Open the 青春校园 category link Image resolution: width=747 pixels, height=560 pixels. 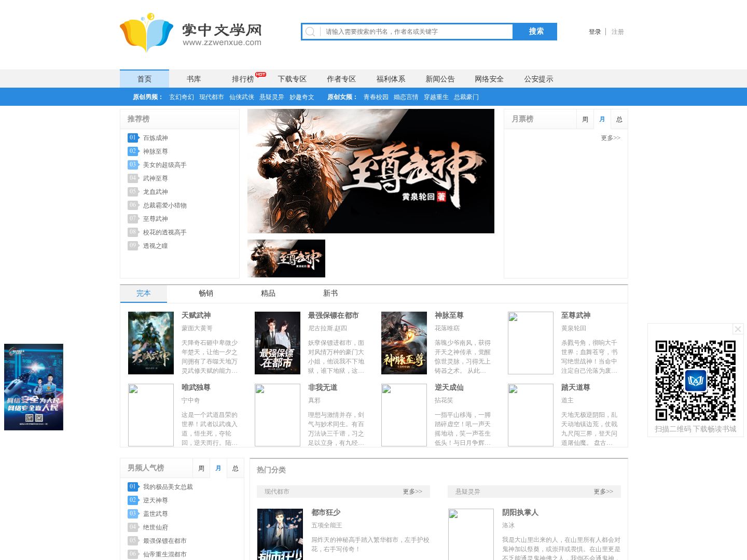[x=376, y=97]
